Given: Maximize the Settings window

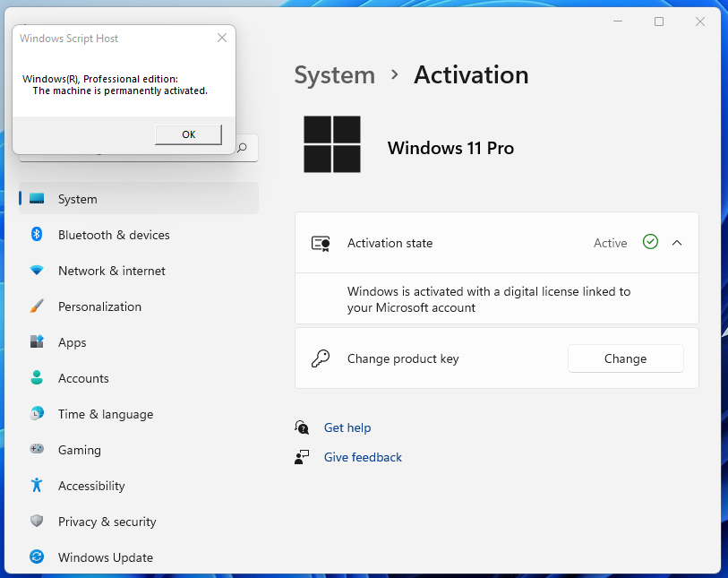Looking at the screenshot, I should pyautogui.click(x=659, y=22).
